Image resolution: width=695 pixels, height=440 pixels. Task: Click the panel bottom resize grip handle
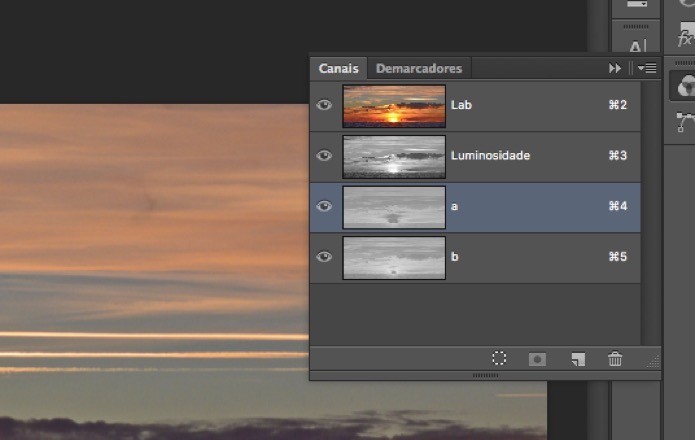[x=486, y=375]
